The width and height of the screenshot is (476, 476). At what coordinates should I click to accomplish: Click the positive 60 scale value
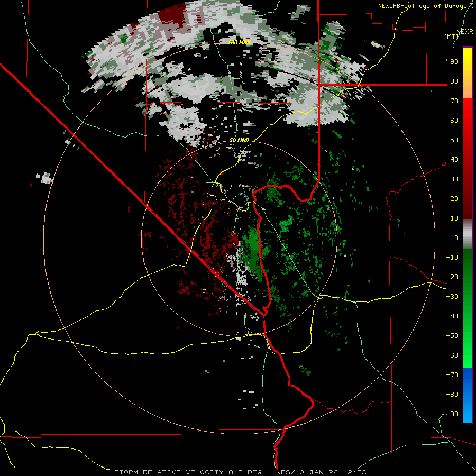point(454,121)
